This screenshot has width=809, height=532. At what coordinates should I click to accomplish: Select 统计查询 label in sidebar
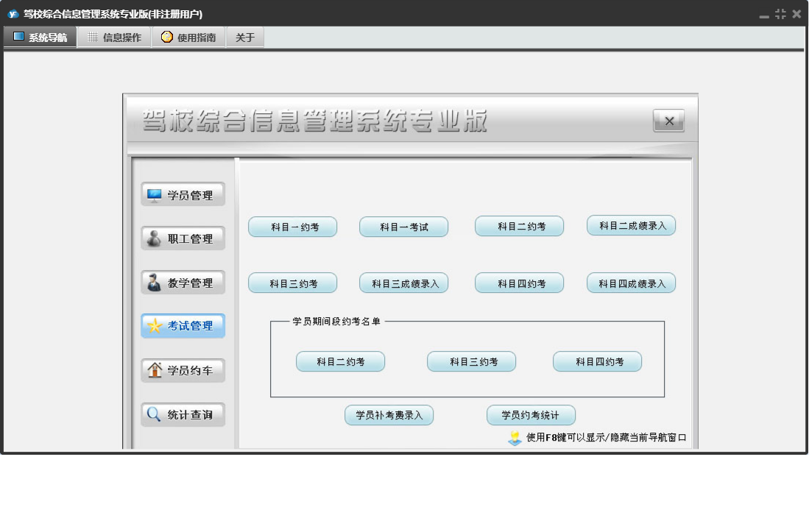(x=190, y=414)
